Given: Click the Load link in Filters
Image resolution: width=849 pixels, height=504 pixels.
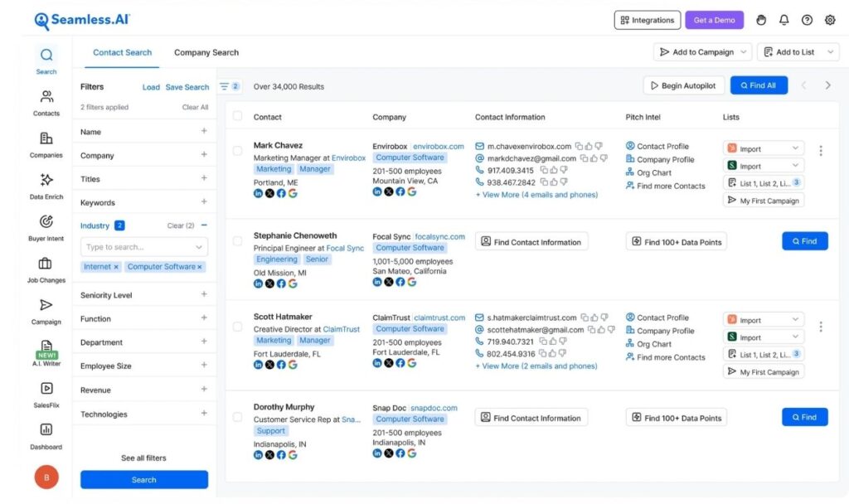Looking at the screenshot, I should click(151, 87).
